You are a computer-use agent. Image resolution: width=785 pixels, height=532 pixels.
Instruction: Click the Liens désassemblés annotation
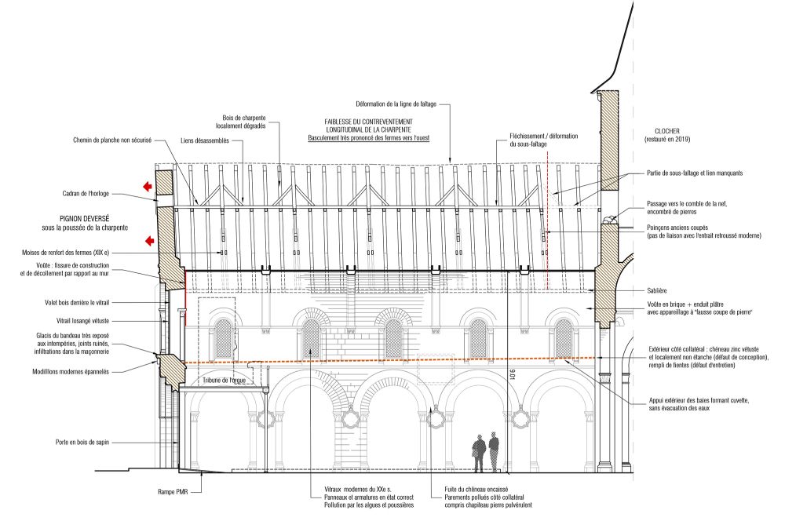pos(203,144)
